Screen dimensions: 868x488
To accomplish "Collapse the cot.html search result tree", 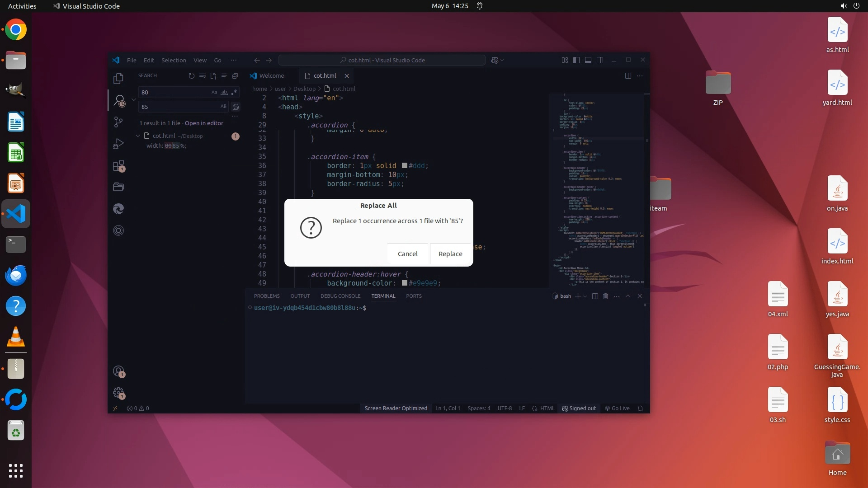I will [138, 136].
